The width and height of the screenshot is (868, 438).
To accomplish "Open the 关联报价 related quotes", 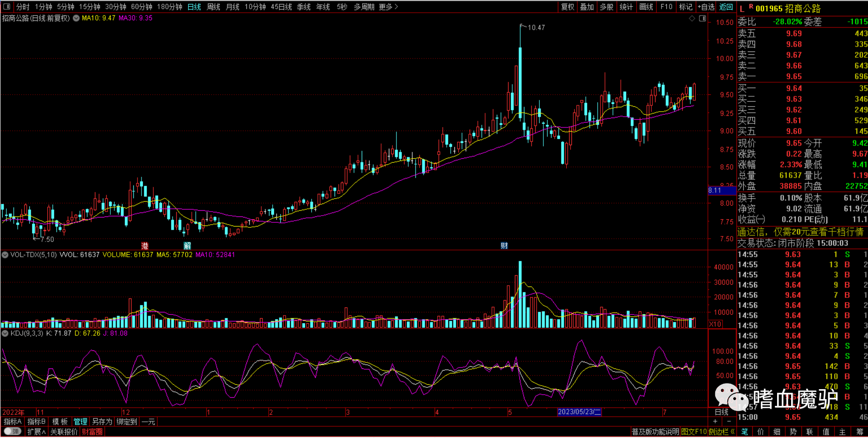I will pyautogui.click(x=64, y=432).
